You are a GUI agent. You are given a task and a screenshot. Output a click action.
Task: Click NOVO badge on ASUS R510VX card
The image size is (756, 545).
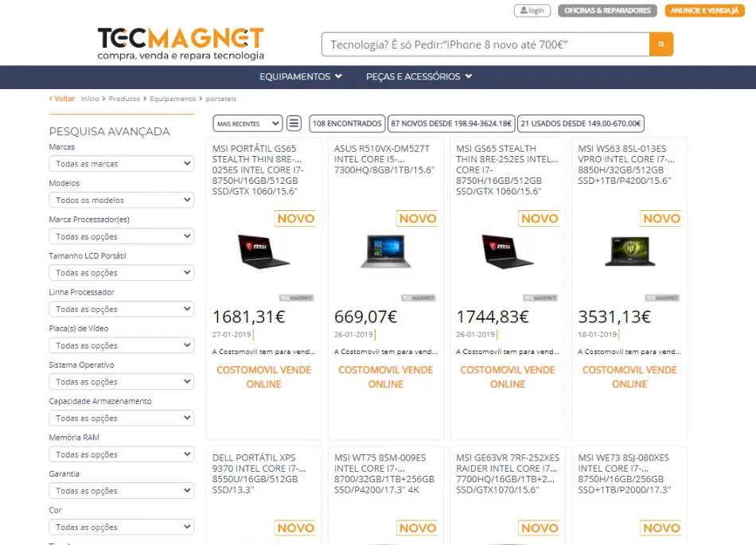tap(418, 218)
